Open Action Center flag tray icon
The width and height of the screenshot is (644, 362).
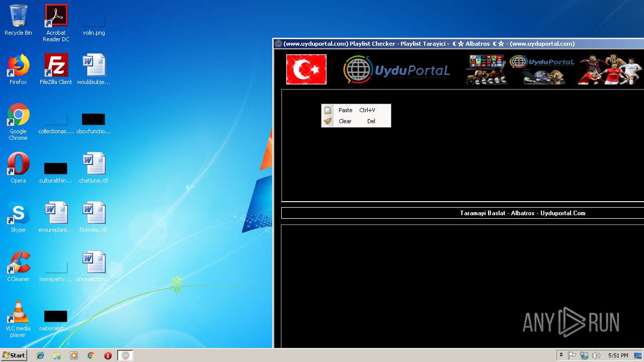click(x=572, y=355)
